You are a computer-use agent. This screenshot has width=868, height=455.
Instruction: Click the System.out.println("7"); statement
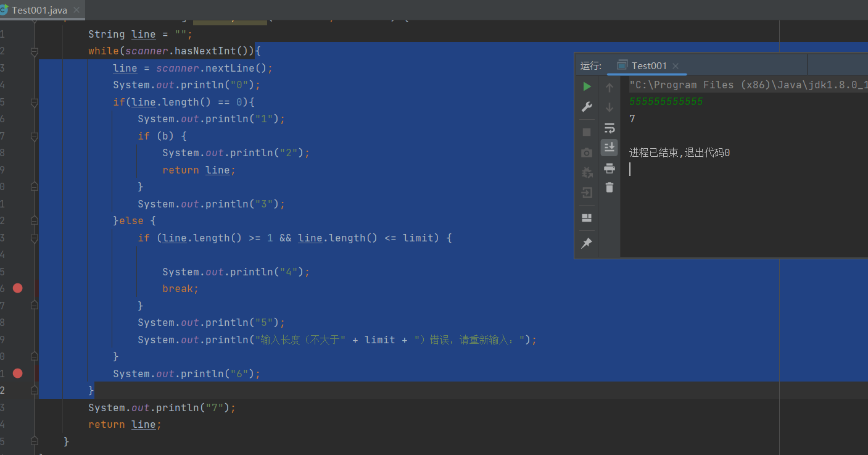162,407
